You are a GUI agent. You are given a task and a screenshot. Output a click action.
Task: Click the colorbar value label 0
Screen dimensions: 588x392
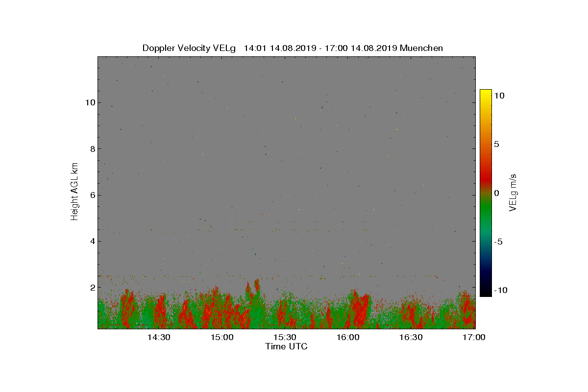click(496, 193)
